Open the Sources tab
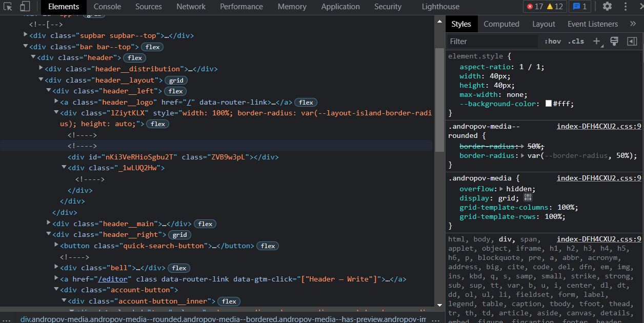 pyautogui.click(x=149, y=7)
